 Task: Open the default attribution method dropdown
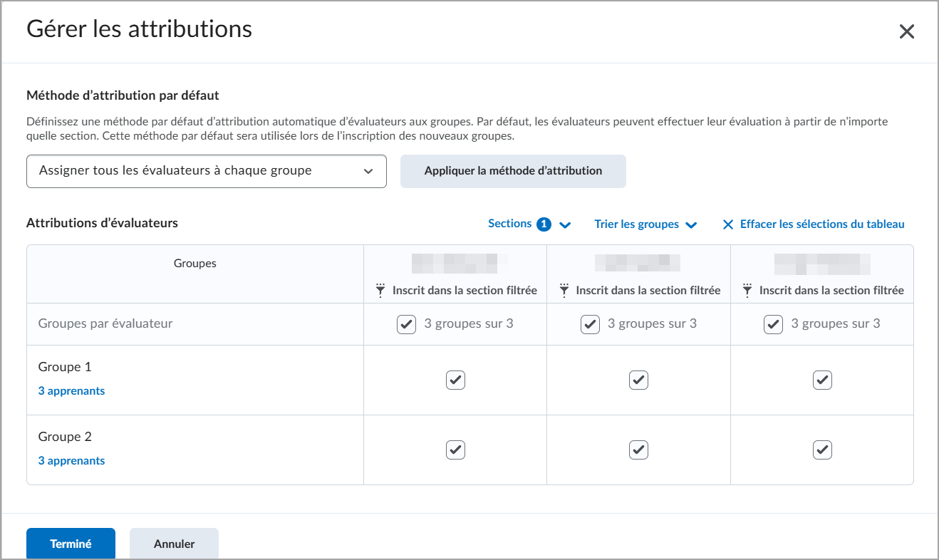206,171
